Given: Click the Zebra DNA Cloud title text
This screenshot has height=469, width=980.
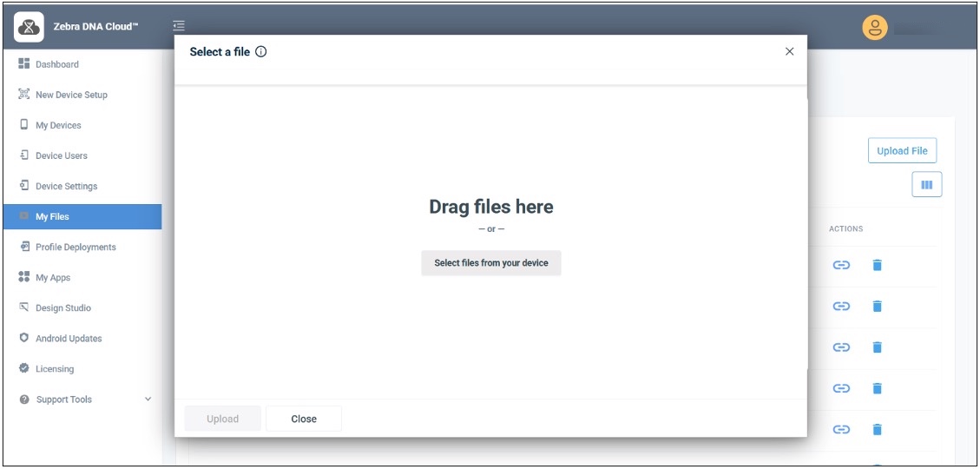Looking at the screenshot, I should pyautogui.click(x=96, y=27).
